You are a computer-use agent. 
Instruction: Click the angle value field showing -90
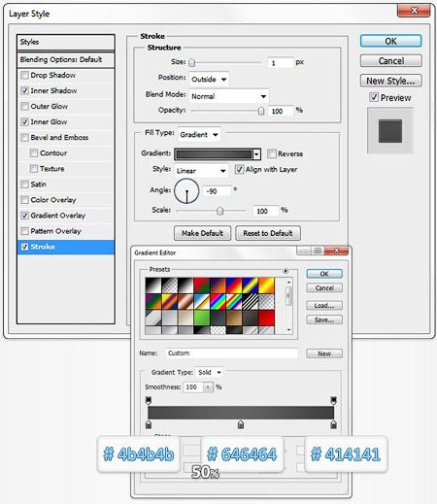pyautogui.click(x=217, y=191)
